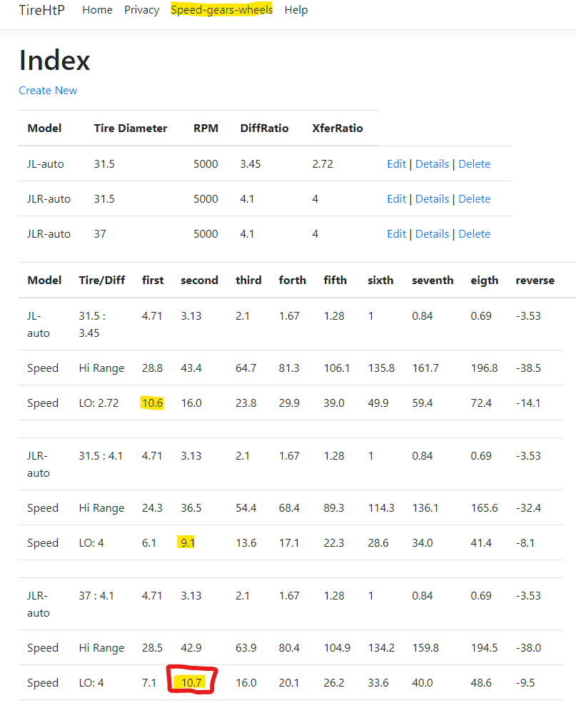Click the DiffRatio column header
The width and height of the screenshot is (576, 728).
coord(264,128)
